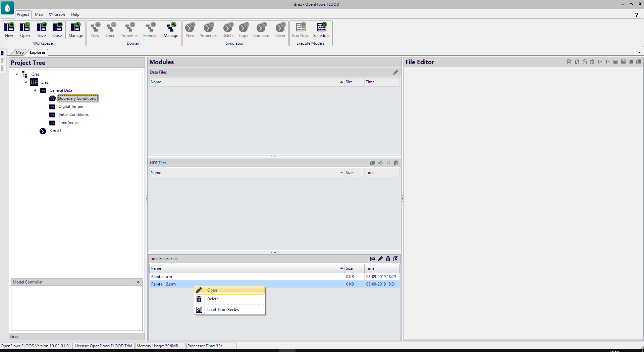Open the Toolbox side panel
The height and width of the screenshot is (352, 644).
coord(3,61)
